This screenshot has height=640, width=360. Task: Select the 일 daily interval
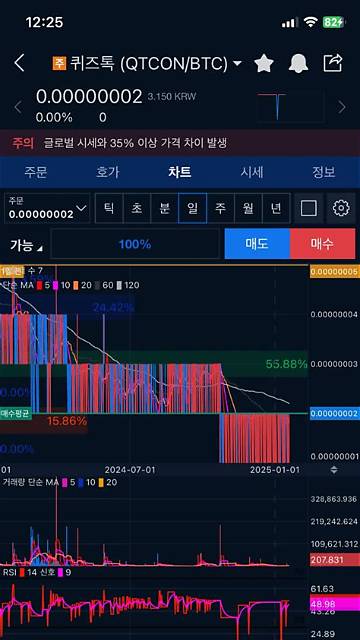pos(192,209)
